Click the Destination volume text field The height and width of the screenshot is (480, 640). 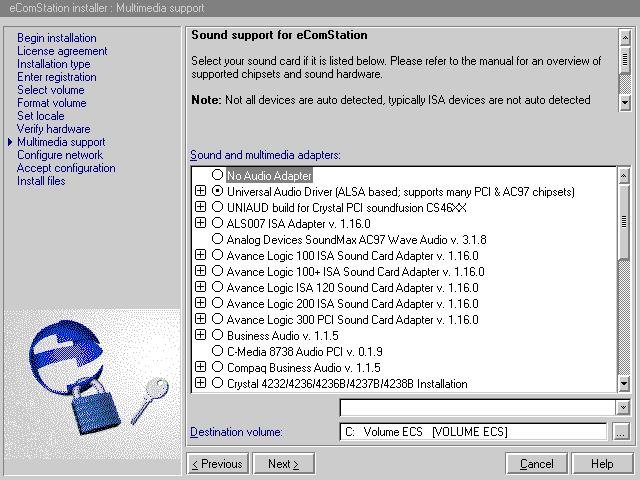(x=472, y=432)
